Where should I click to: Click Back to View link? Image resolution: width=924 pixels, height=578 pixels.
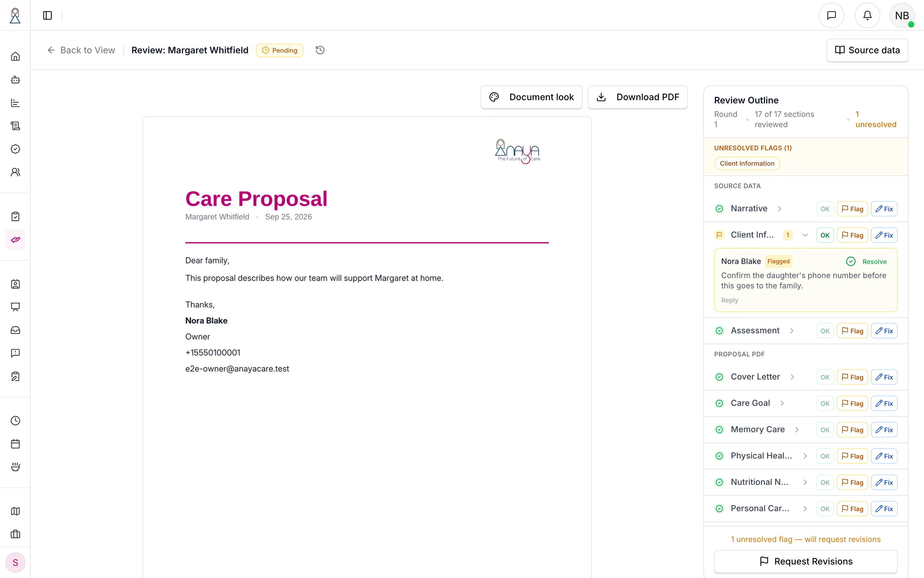pos(81,50)
